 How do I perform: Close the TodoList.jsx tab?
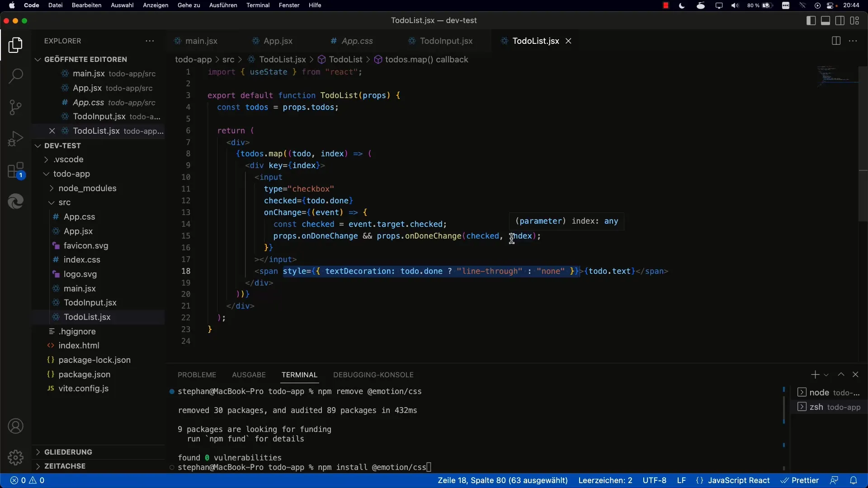click(569, 41)
